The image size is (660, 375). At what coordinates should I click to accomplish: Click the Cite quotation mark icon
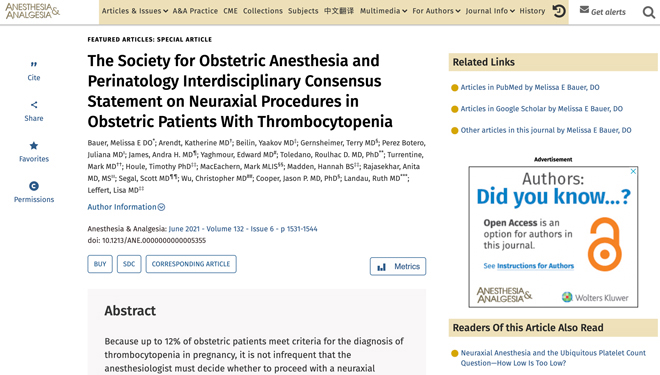pos(34,64)
